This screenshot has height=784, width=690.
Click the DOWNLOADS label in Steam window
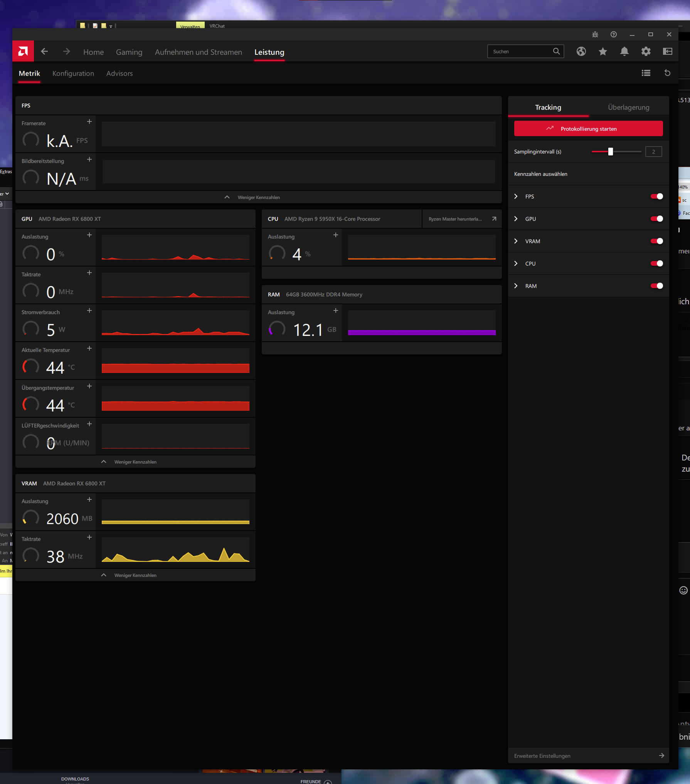(x=75, y=779)
